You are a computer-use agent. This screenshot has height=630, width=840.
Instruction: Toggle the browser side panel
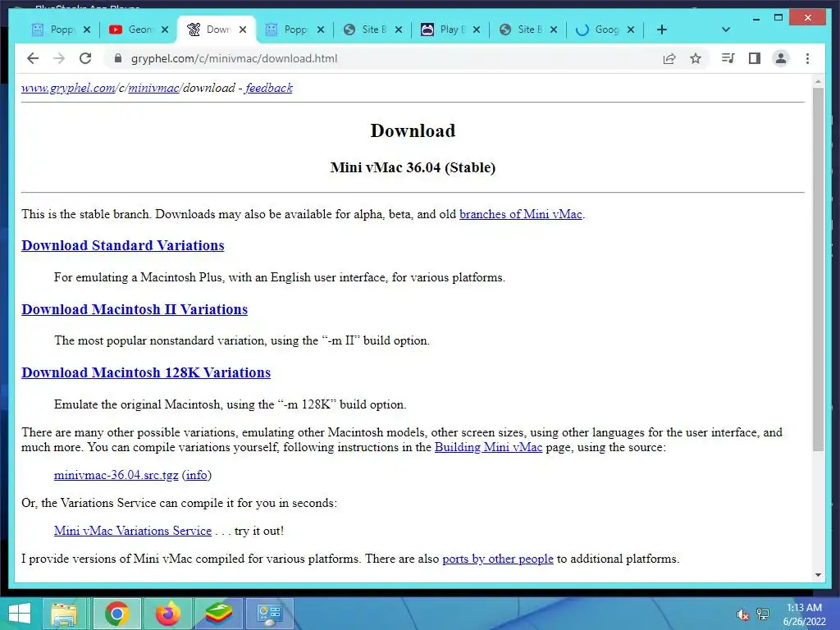click(755, 58)
